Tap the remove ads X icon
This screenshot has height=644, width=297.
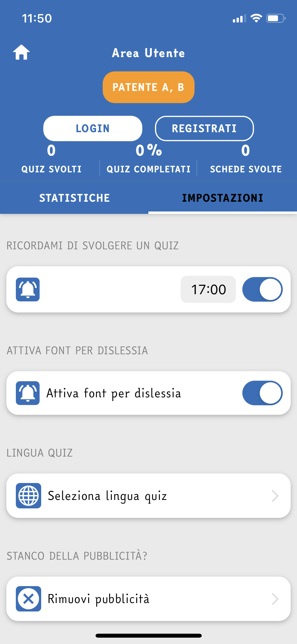click(29, 599)
